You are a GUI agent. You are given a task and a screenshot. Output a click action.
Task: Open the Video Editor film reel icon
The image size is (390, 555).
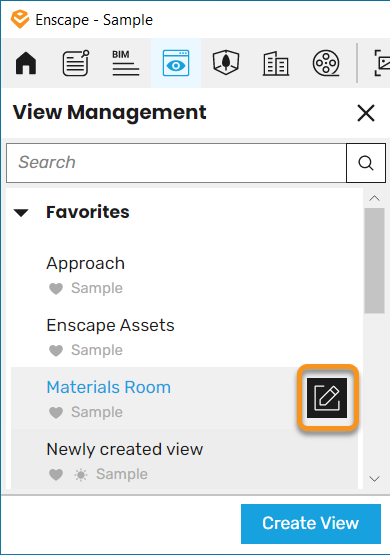[x=326, y=63]
